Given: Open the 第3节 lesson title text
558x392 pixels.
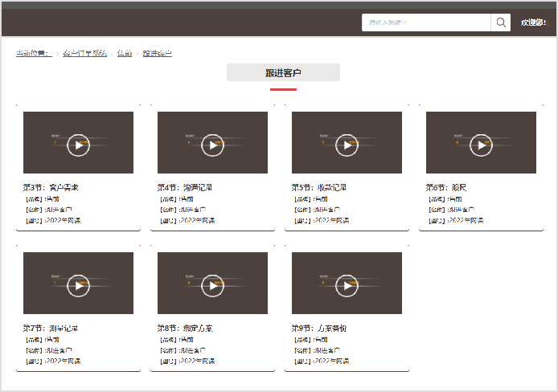Looking at the screenshot, I should [x=51, y=187].
